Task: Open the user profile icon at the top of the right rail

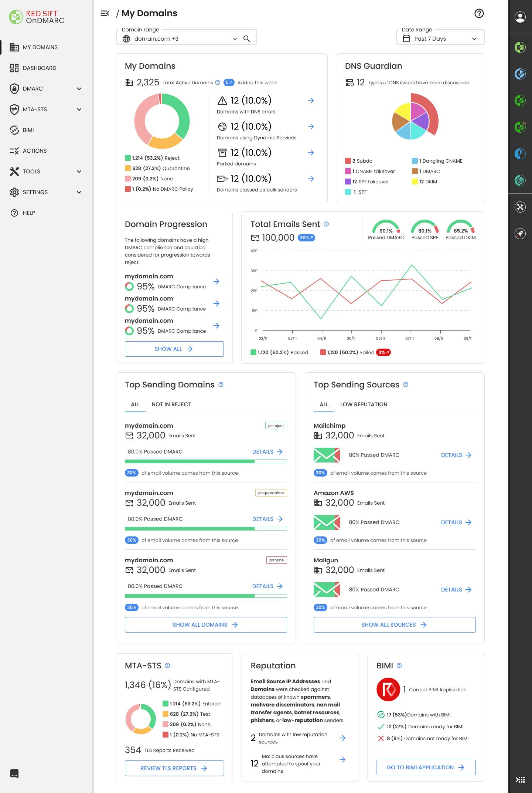Action: (520, 17)
